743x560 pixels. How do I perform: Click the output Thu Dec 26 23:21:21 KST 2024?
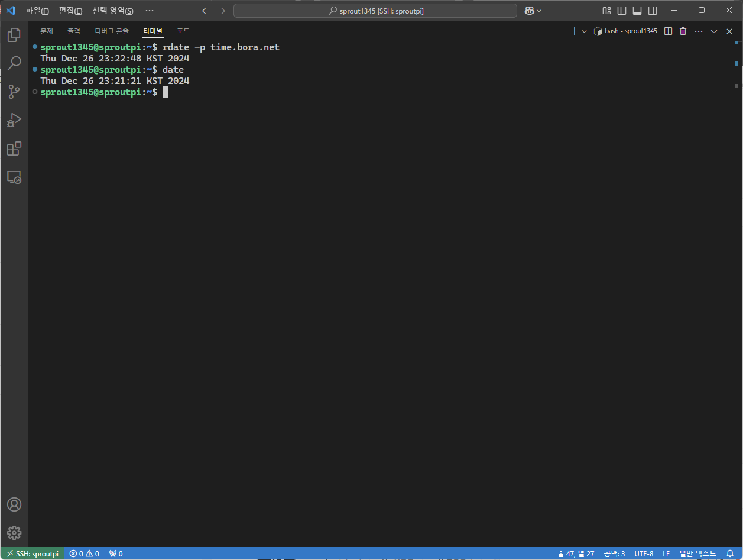115,81
